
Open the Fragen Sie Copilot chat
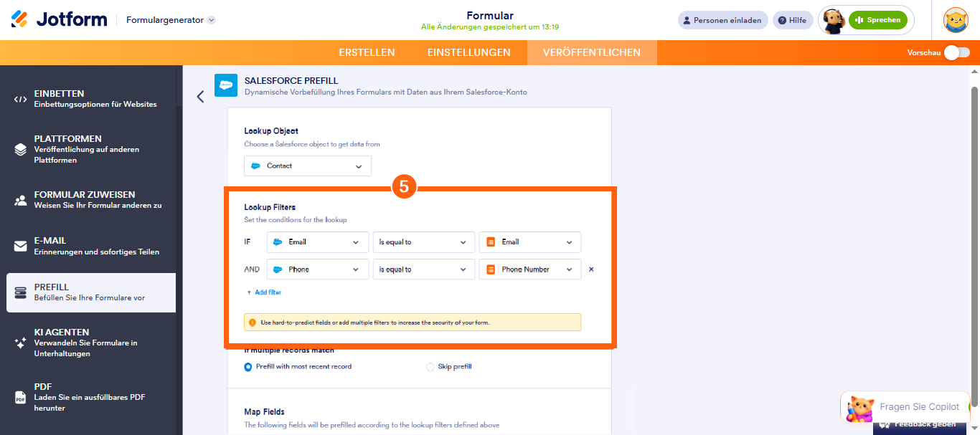[x=905, y=407]
